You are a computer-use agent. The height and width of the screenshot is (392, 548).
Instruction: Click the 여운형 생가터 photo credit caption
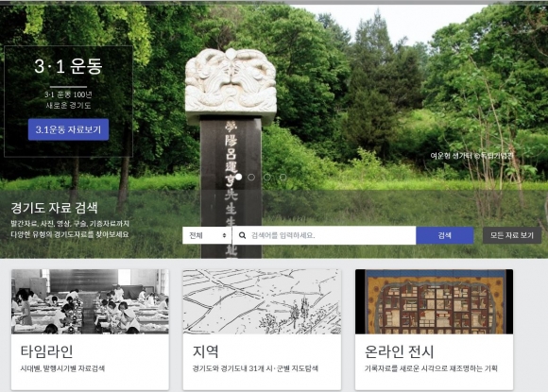click(471, 156)
